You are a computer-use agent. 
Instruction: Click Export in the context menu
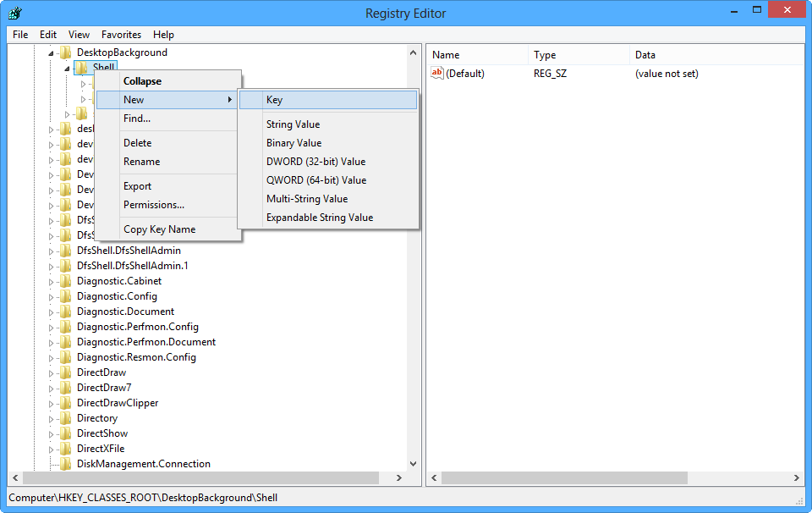coord(168,186)
